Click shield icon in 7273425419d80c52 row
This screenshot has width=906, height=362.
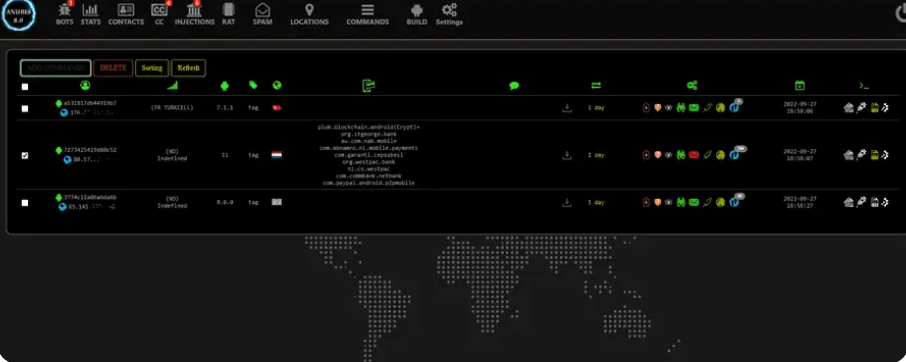point(658,155)
